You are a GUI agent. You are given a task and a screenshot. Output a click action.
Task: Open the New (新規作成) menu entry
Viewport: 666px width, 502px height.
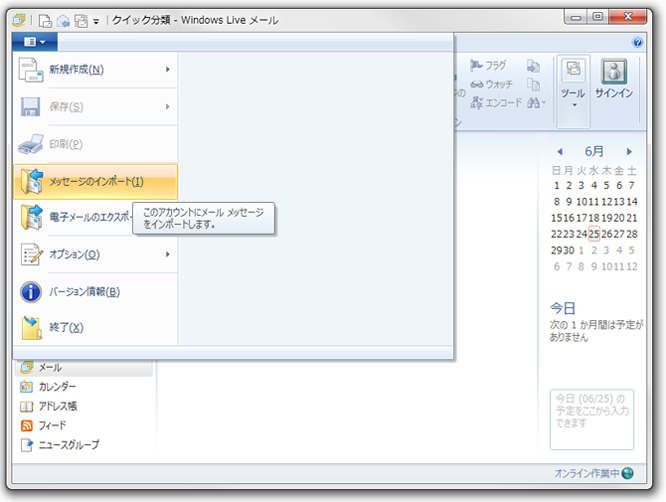tap(96, 70)
